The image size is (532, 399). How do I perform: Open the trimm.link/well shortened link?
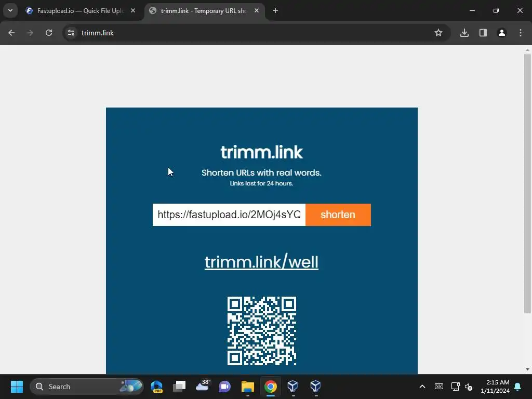point(261,262)
